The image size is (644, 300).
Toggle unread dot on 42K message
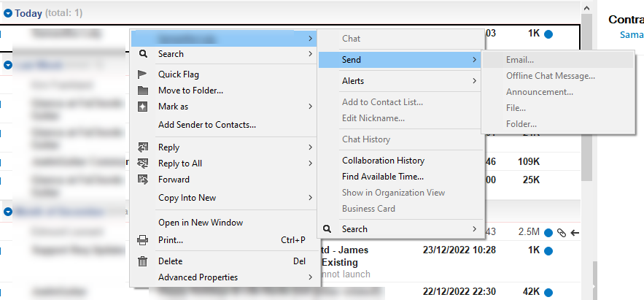(x=547, y=292)
